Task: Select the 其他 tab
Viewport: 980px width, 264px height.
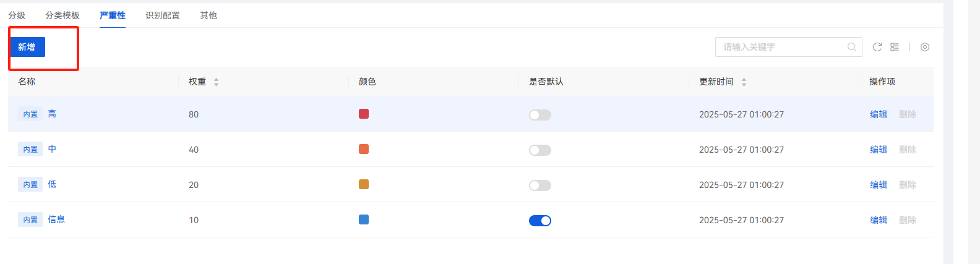Action: pyautogui.click(x=208, y=15)
